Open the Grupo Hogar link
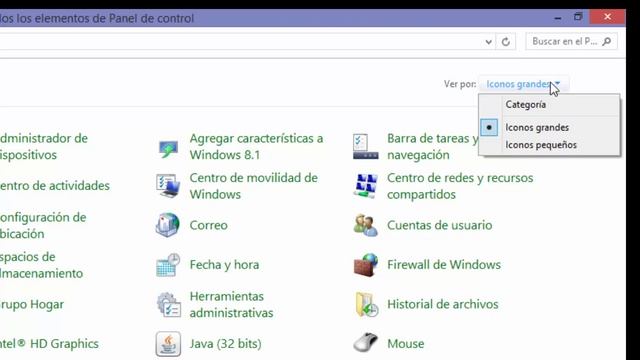 pyautogui.click(x=32, y=304)
